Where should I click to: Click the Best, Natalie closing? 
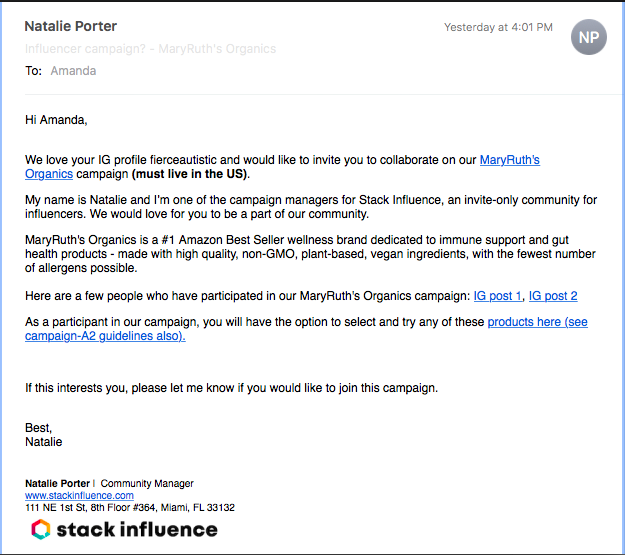43,434
